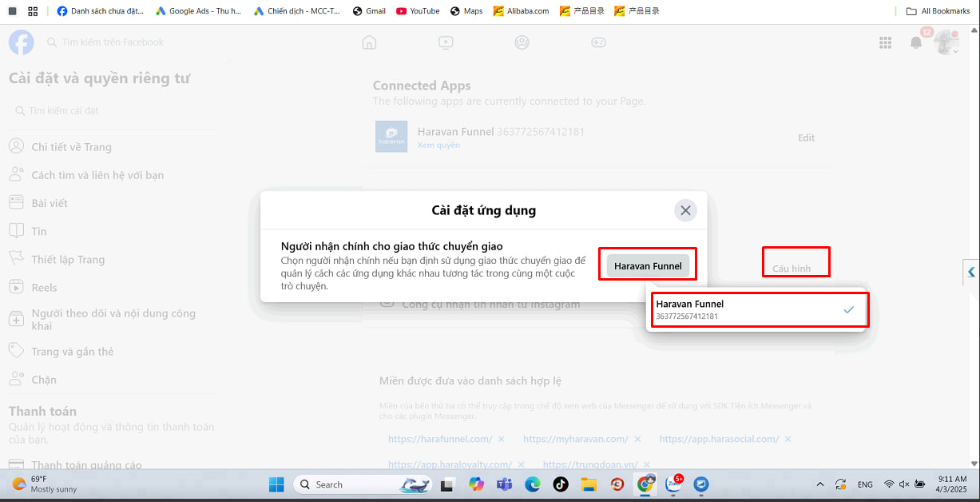Open the Windows Start menu
The height and width of the screenshot is (502, 980).
pyautogui.click(x=276, y=484)
